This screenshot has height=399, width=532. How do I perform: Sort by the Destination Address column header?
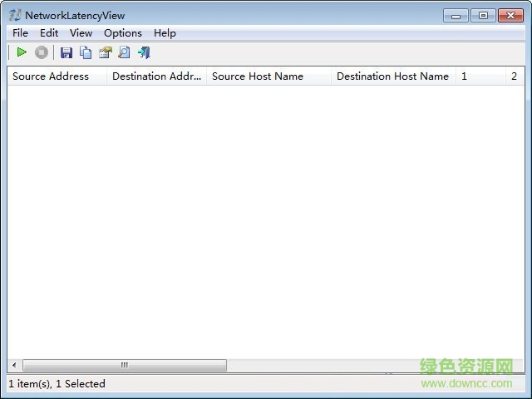[156, 76]
